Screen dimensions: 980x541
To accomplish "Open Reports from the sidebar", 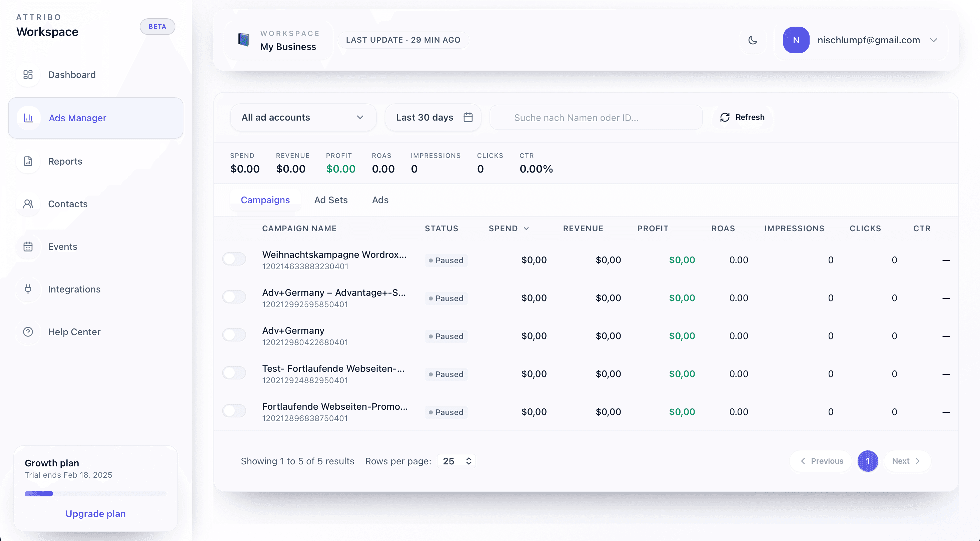I will [65, 161].
